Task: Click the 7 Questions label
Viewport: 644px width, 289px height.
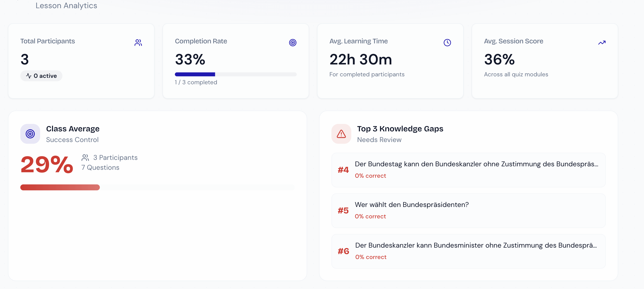Action: click(x=100, y=167)
